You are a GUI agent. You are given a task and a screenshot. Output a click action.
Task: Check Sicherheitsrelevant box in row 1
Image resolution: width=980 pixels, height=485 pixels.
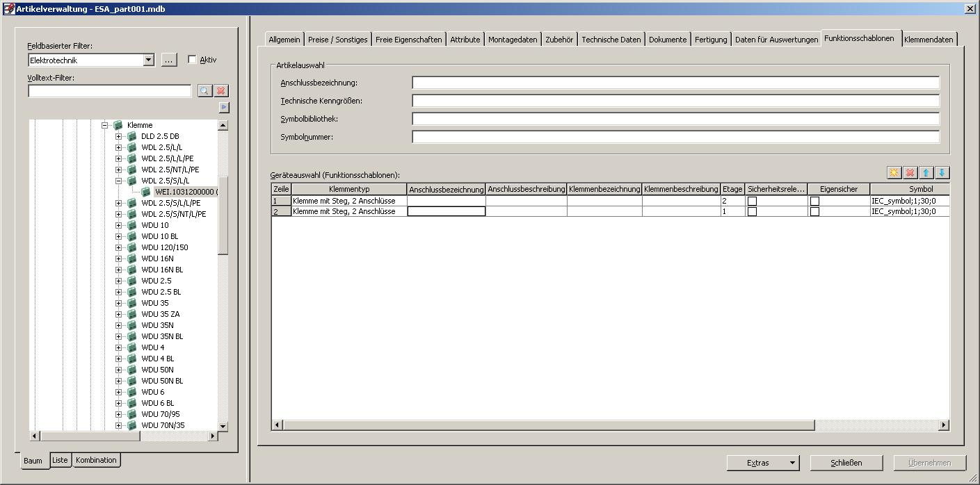coord(752,201)
